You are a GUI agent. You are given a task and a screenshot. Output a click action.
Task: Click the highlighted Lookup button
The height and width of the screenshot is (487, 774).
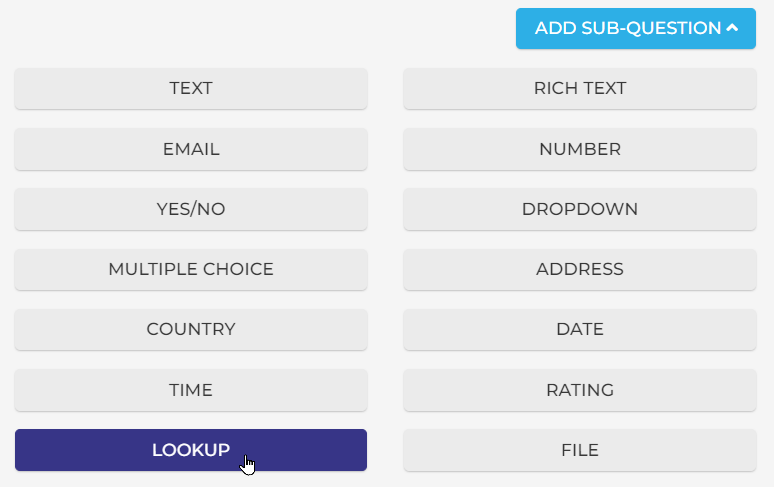coord(191,450)
